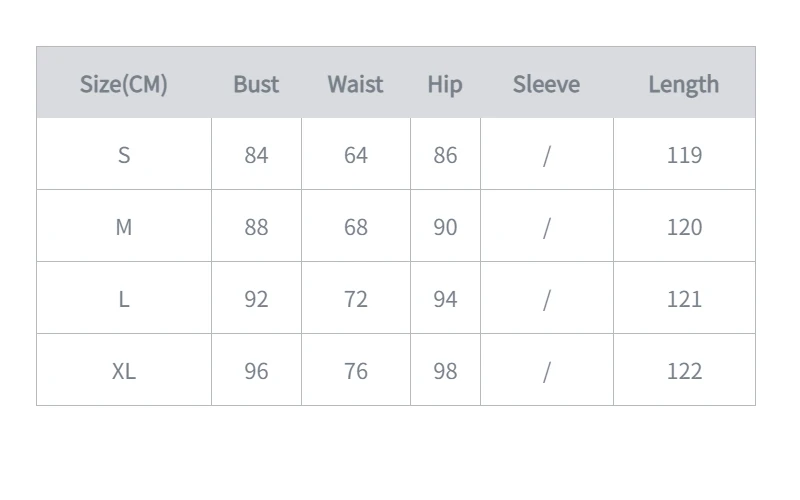Image resolution: width=800 pixels, height=500 pixels.
Task: Select the M size row label
Action: pos(124,227)
